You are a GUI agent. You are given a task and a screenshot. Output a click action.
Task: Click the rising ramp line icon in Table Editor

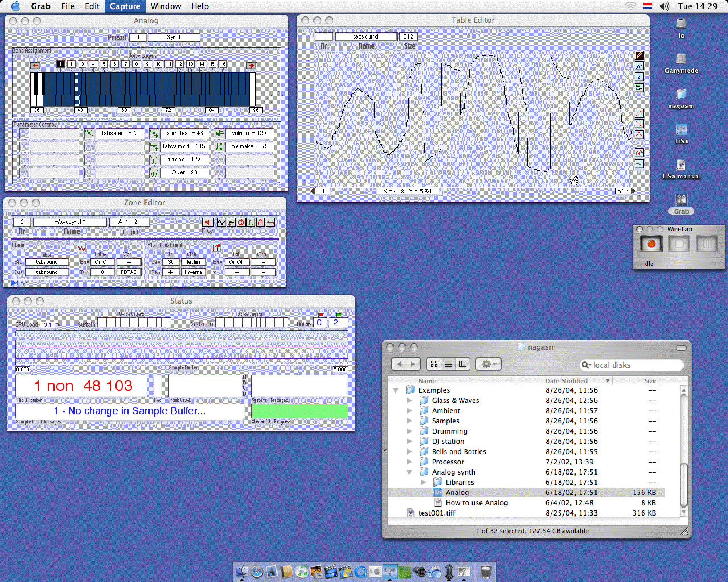pyautogui.click(x=639, y=113)
